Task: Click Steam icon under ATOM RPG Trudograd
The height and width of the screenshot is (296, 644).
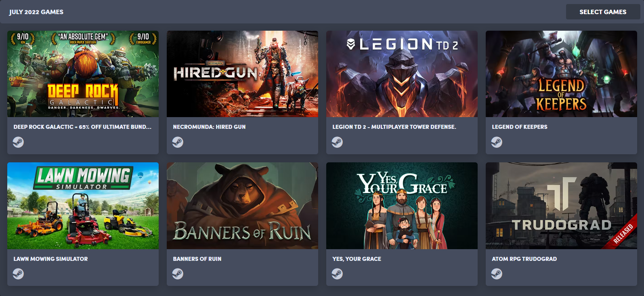Action: (497, 274)
